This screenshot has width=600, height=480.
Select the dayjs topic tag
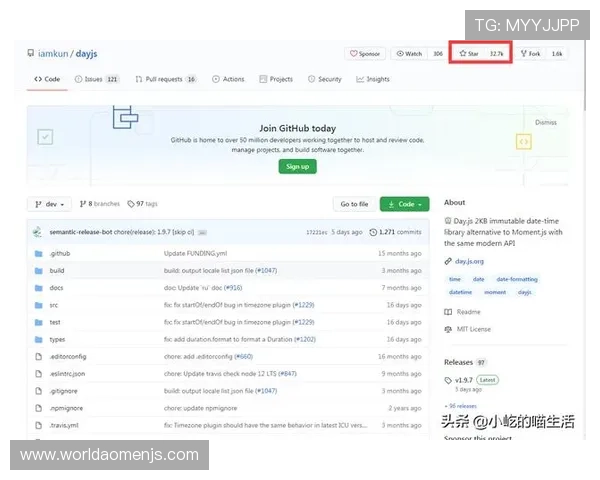pyautogui.click(x=524, y=292)
